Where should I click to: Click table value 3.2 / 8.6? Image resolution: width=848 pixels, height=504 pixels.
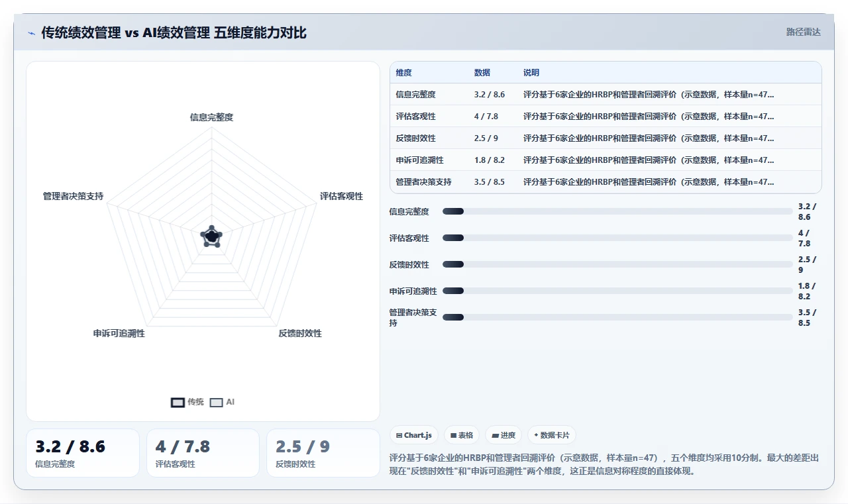coord(490,95)
